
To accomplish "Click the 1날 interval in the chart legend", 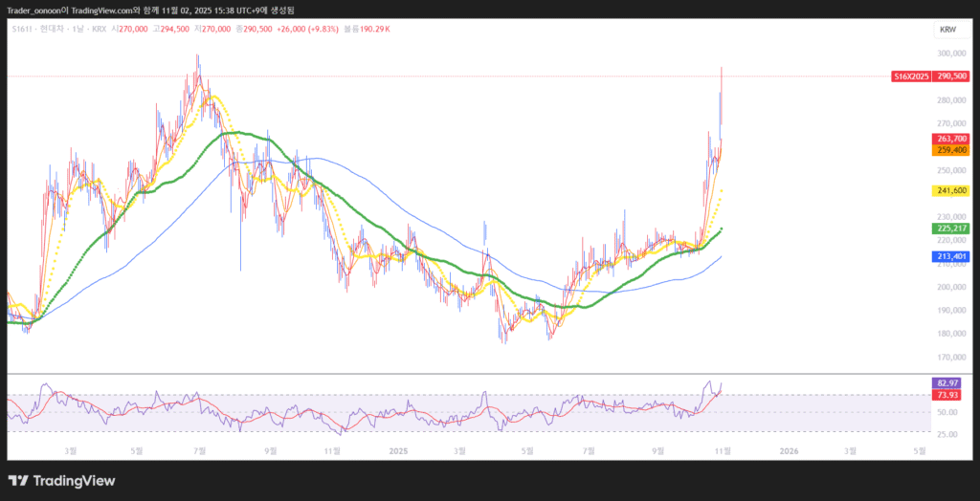I will coord(74,30).
